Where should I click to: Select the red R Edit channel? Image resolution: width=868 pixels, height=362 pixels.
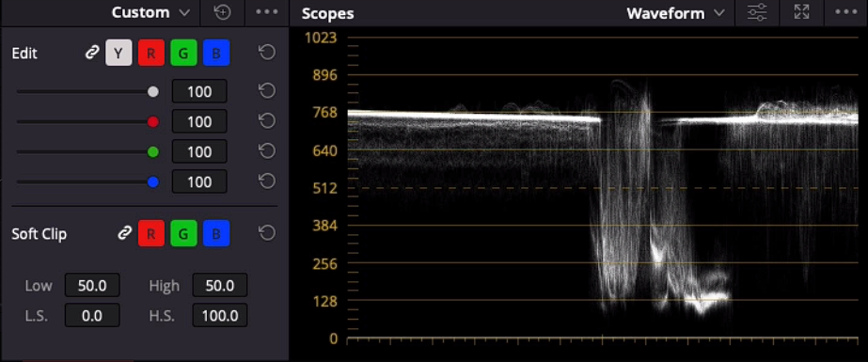pyautogui.click(x=151, y=54)
